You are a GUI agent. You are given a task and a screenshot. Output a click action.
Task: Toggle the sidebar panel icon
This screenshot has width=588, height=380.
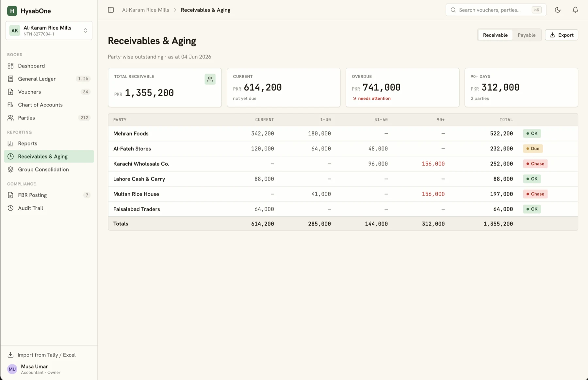click(x=111, y=10)
